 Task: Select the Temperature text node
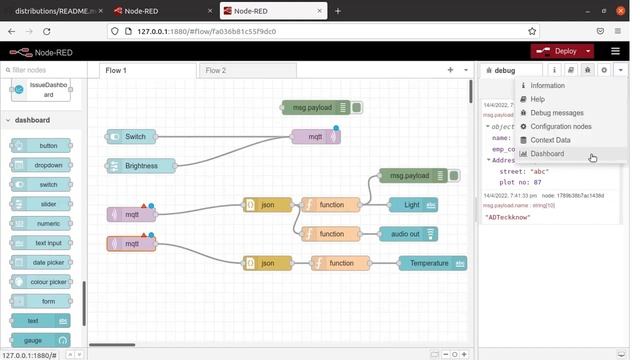coord(433,263)
